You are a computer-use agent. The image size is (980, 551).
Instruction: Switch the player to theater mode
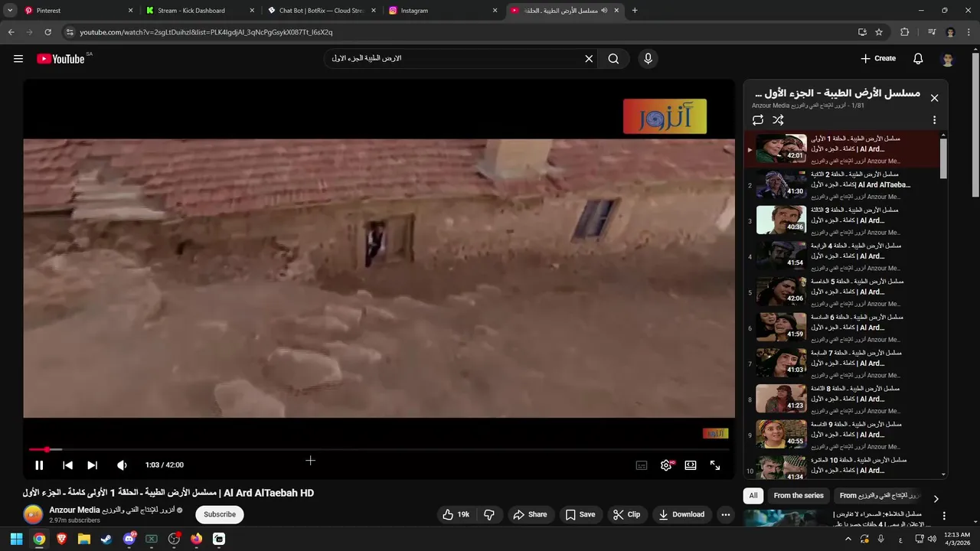coord(691,465)
